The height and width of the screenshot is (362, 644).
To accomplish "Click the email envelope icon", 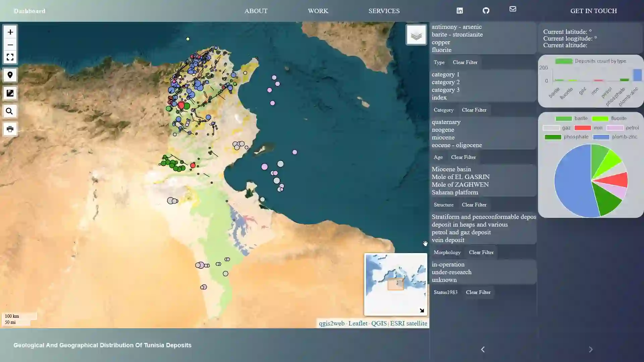I will (x=513, y=9).
